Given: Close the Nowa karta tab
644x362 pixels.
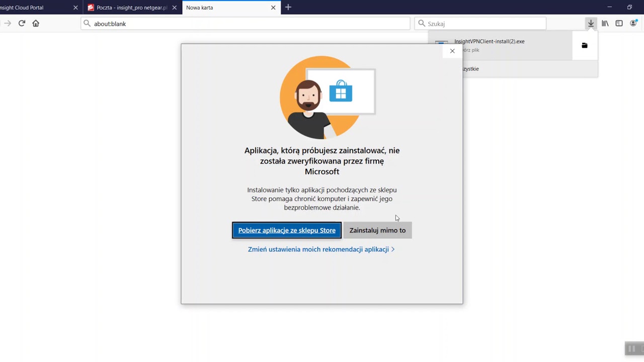Looking at the screenshot, I should coord(273,8).
